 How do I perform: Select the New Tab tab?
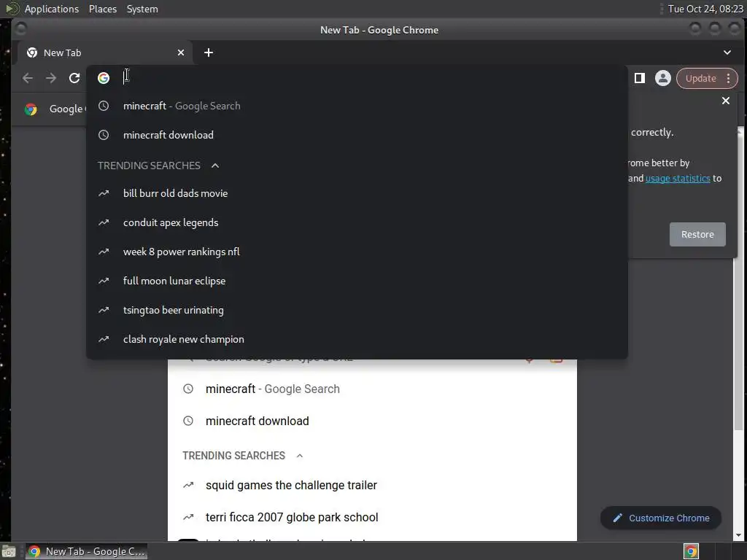pos(105,52)
